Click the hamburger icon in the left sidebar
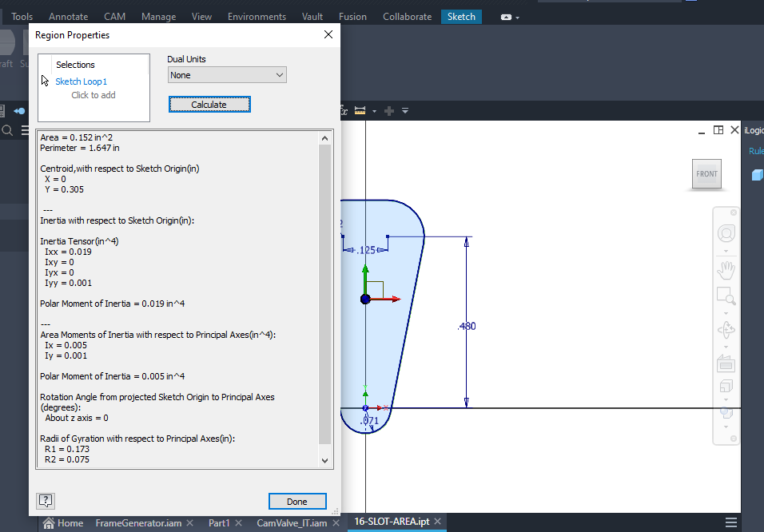Screen dimensions: 764x532 tap(26, 129)
